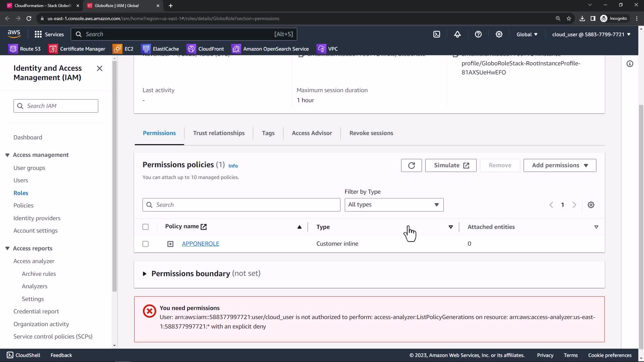This screenshot has height=362, width=644.
Task: Expand the Permissions boundary section
Action: (145, 274)
